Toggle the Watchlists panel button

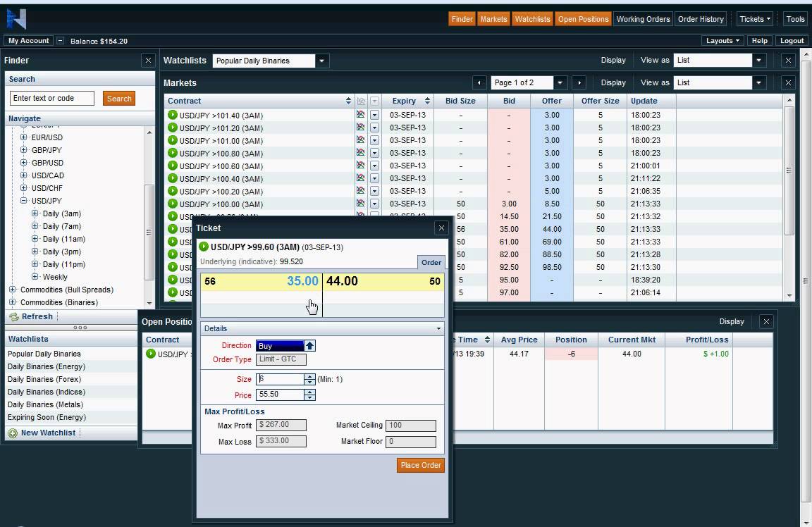point(532,19)
